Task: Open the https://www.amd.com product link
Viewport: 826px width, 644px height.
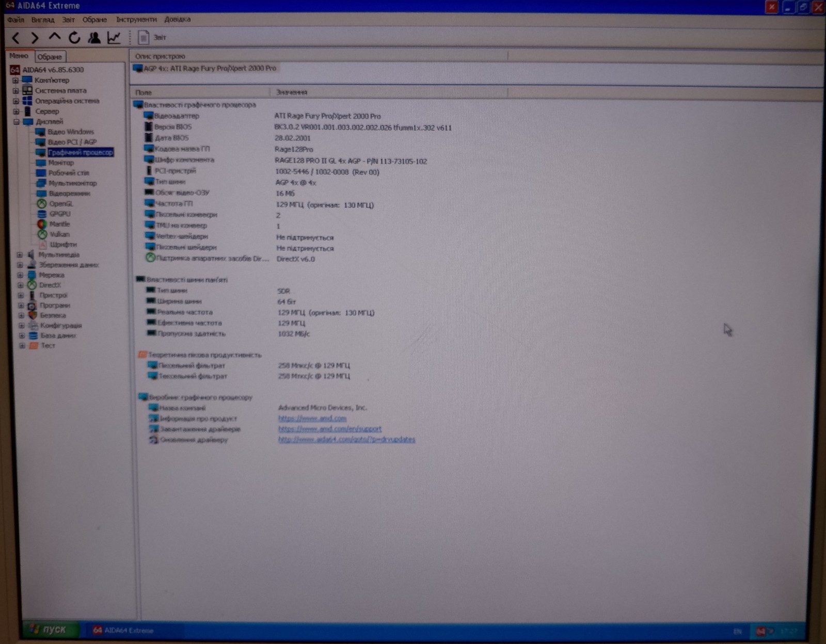Action: 312,418
